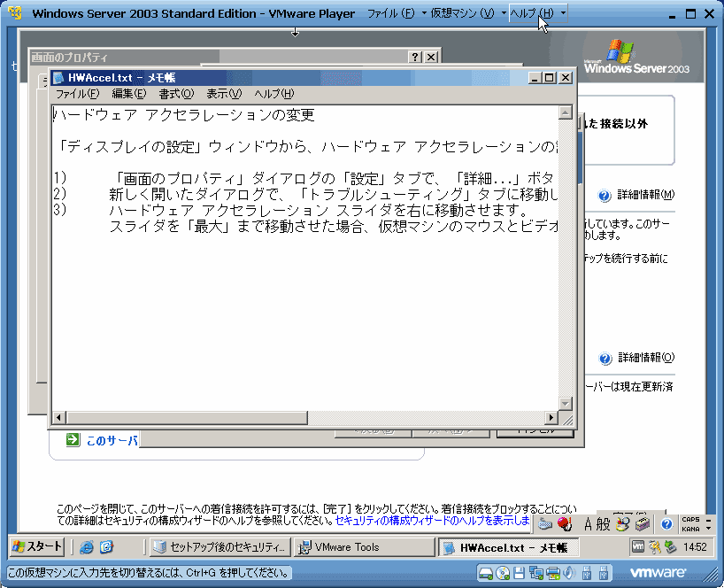The width and height of the screenshot is (724, 588).
Task: Switch to VMware Tools taskbar button
Action: click(364, 547)
